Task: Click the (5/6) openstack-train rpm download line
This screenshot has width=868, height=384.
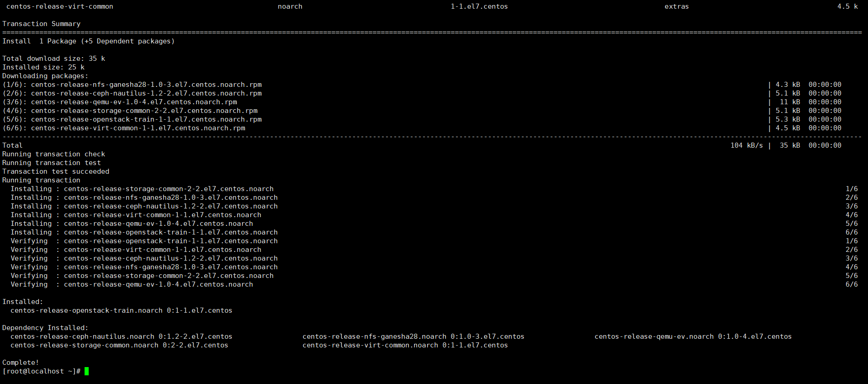Action: (x=132, y=119)
